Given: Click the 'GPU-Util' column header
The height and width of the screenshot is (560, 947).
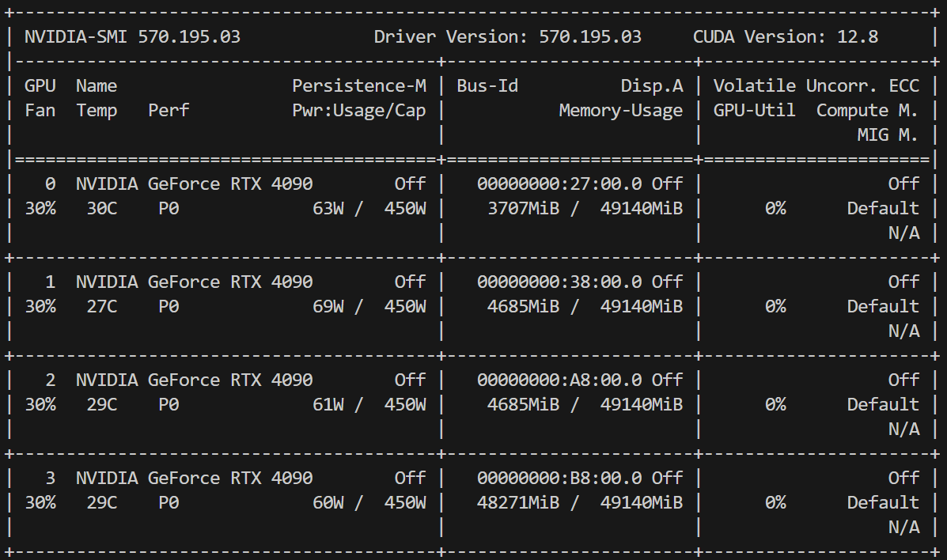Looking at the screenshot, I should [754, 111].
